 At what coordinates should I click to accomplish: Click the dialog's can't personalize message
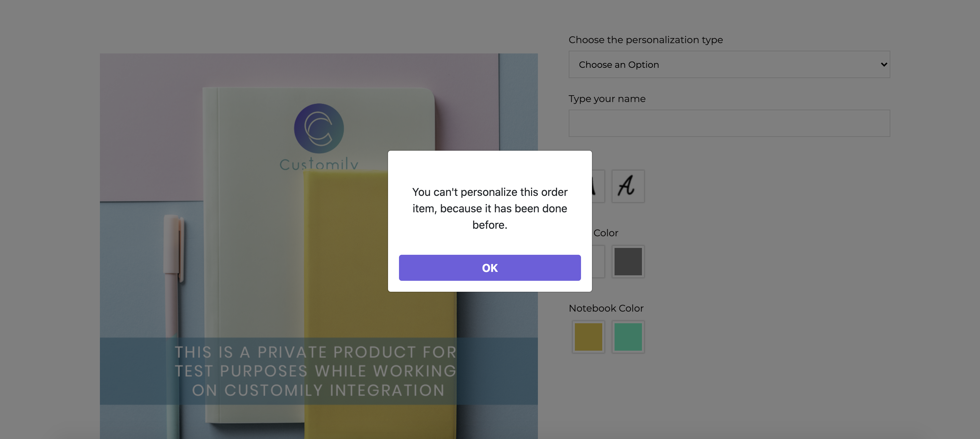[x=490, y=208]
